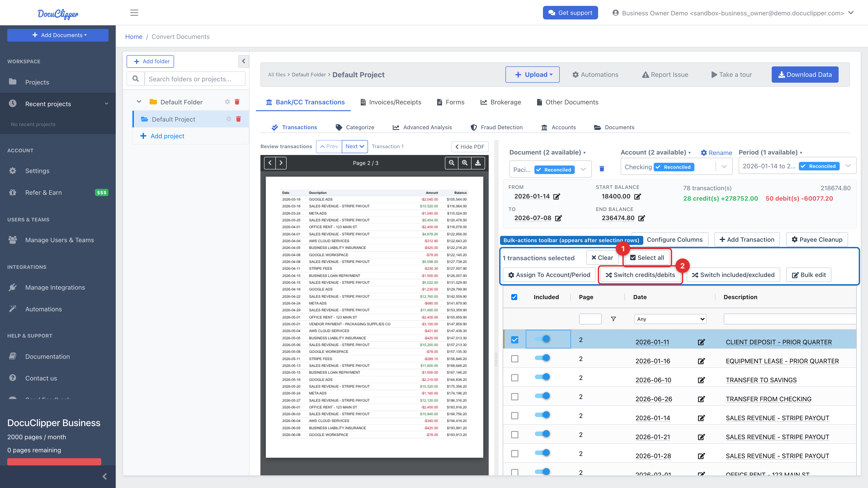Open Default Project settings gear
The image size is (868, 488).
pos(229,119)
